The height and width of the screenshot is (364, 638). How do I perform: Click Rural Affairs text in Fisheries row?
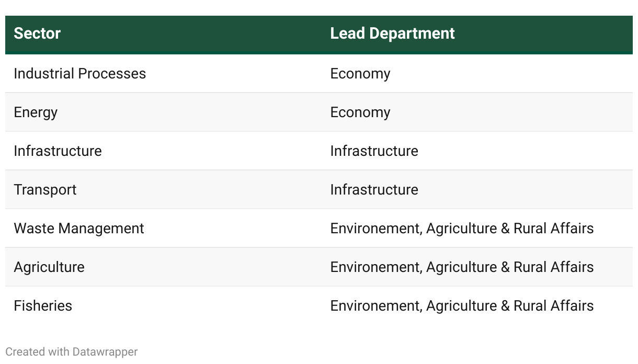tap(553, 306)
